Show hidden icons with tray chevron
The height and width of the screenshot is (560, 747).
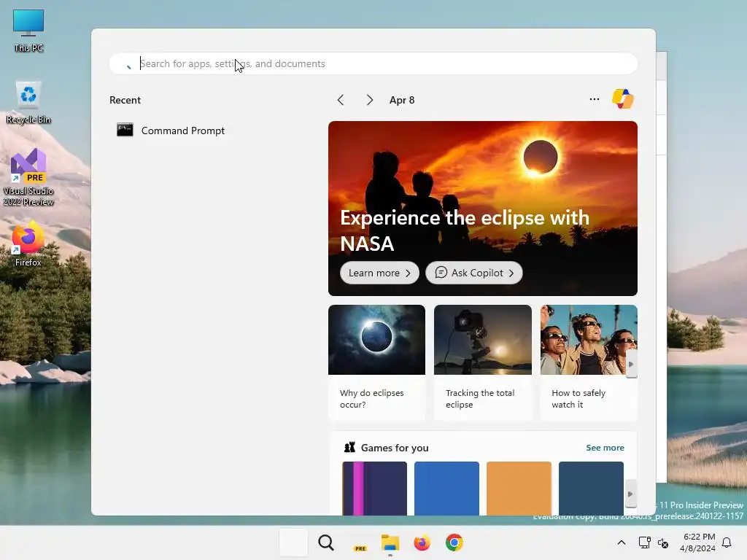pos(622,542)
